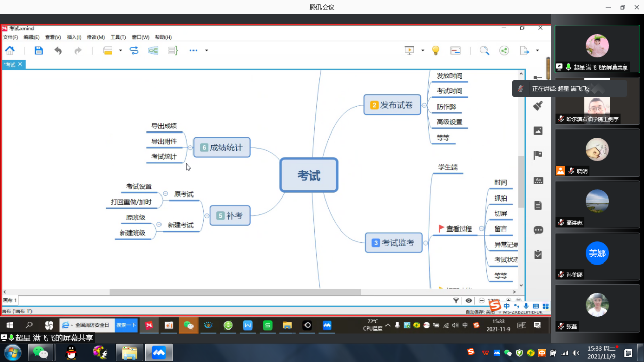The image size is (644, 362).
Task: Open the format paintbrush panel in sidebar
Action: (538, 106)
